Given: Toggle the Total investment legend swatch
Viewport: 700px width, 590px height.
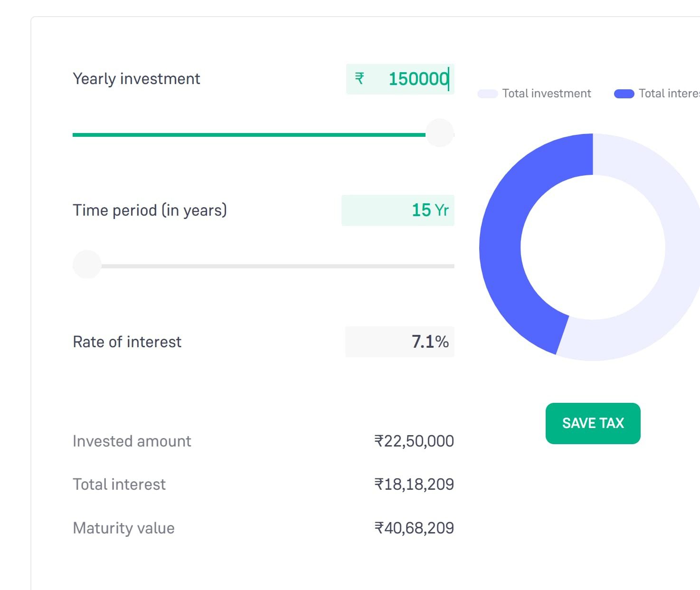Looking at the screenshot, I should [x=488, y=94].
